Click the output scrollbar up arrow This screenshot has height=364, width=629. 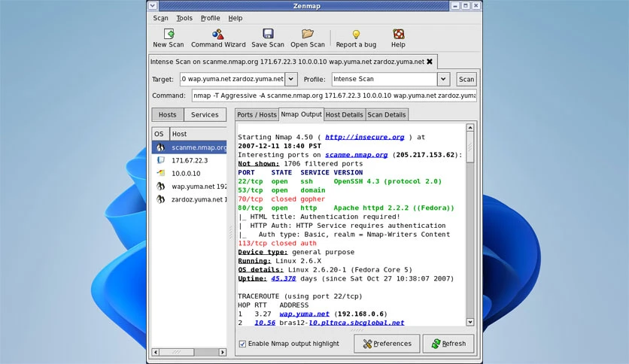pos(470,128)
